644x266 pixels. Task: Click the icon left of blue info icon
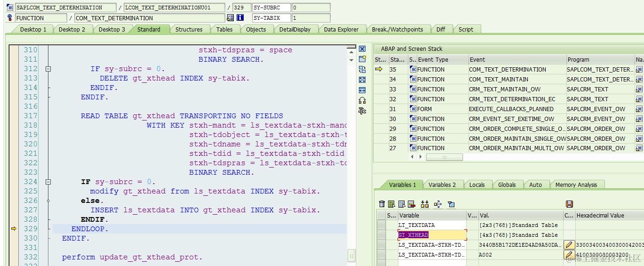pos(230,18)
